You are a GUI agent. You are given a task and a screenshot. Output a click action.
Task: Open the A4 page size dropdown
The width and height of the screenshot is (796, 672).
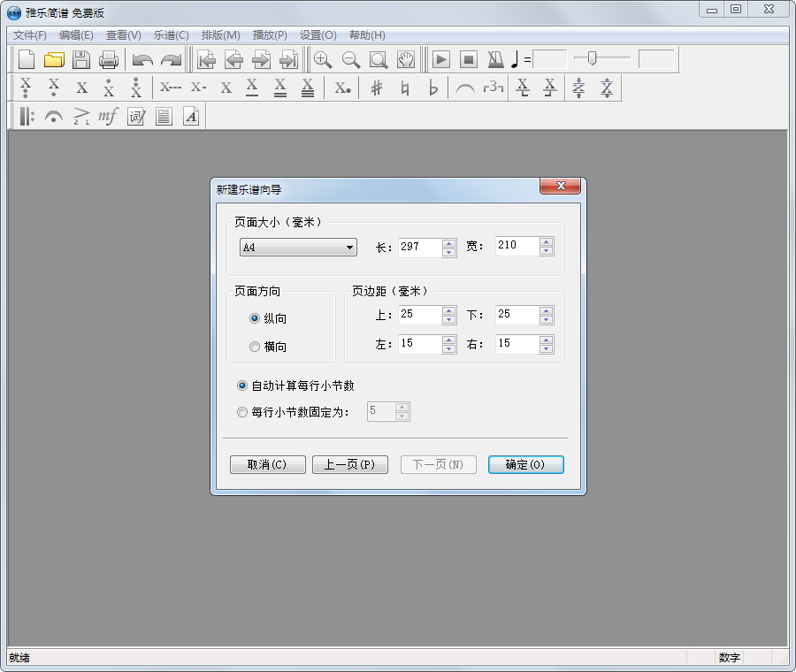tap(348, 248)
